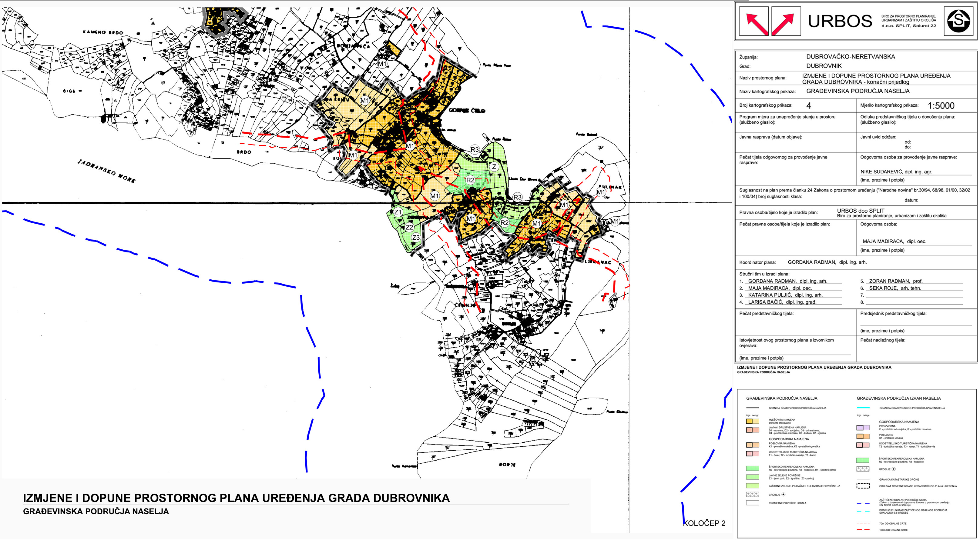Click the KOLOČEP 2 sheet label
980x540 pixels.
point(704,523)
